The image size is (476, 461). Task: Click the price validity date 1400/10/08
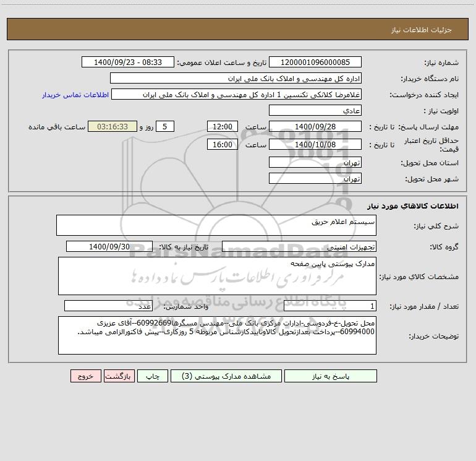point(315,144)
